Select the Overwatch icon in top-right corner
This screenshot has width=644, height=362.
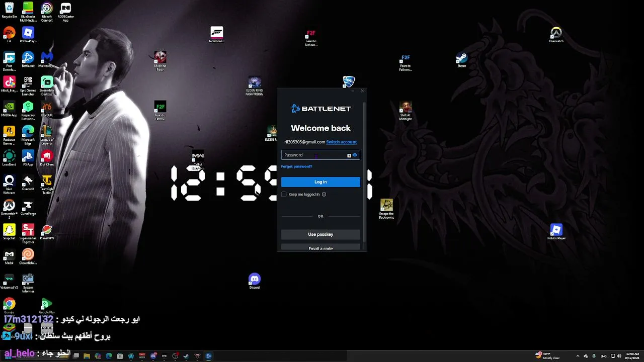[x=556, y=35]
